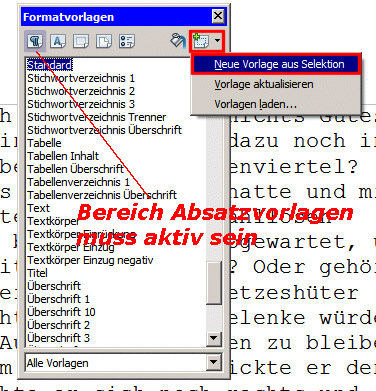Select Stichwortverzeichnis 1 style
The image size is (376, 391).
(81, 78)
